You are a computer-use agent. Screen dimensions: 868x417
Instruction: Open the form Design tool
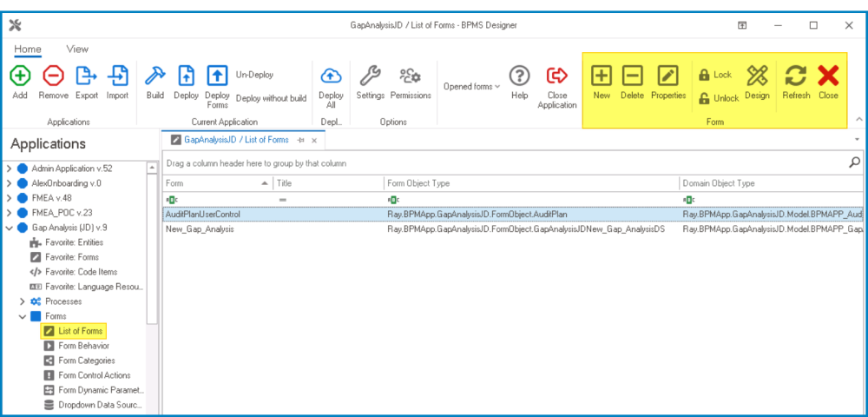[x=757, y=75]
